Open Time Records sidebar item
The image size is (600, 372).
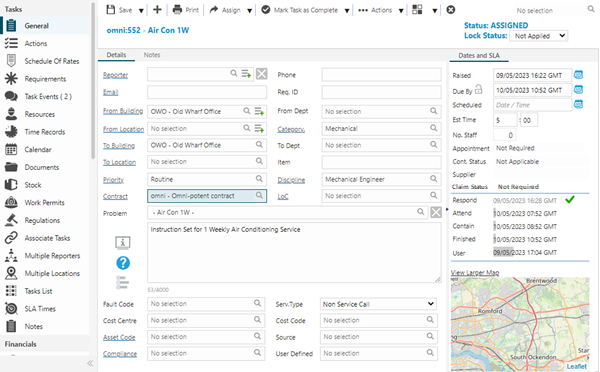pos(46,132)
